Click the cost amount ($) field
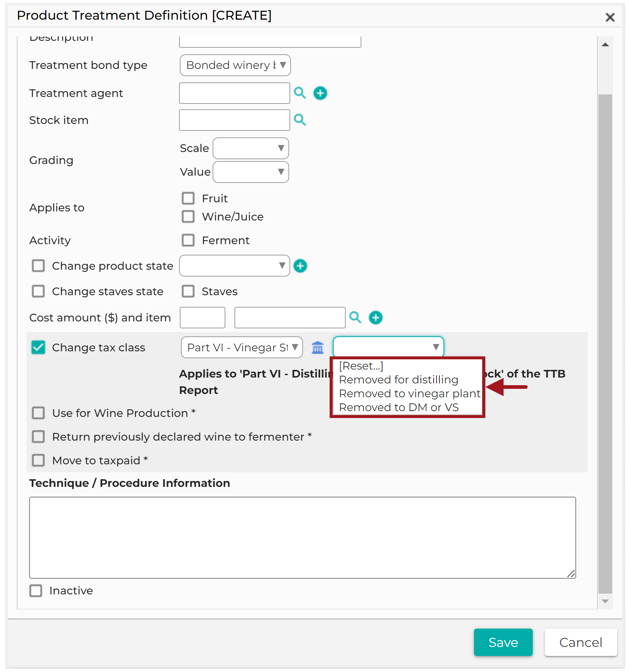Image resolution: width=629 pixels, height=672 pixels. click(x=202, y=317)
